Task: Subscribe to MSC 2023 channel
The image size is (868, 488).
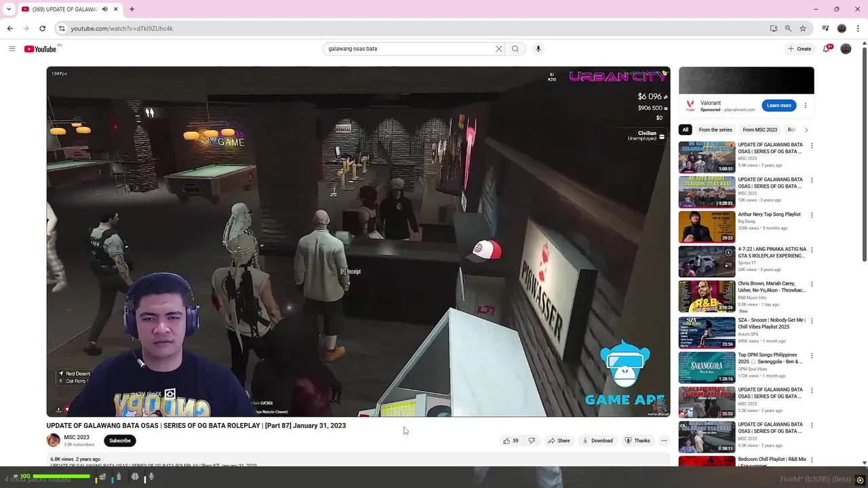Action: [120, 441]
